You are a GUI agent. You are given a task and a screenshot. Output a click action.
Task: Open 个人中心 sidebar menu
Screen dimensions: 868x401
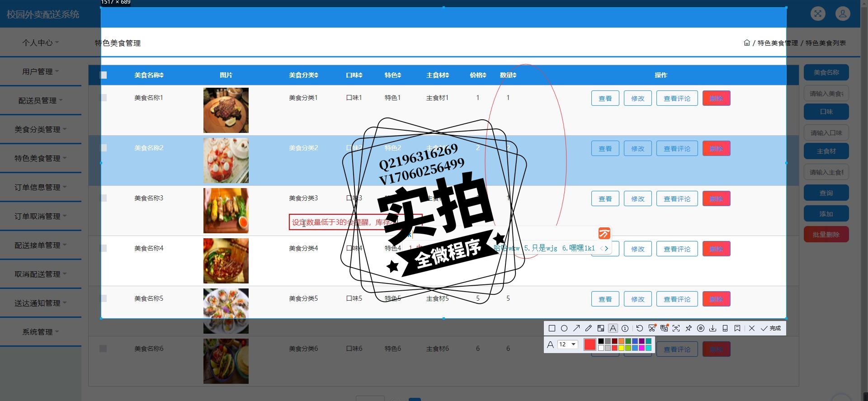coord(41,42)
